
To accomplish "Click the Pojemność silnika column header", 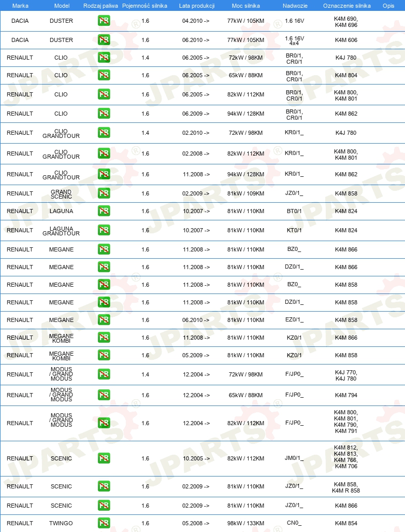I will 144,6.
